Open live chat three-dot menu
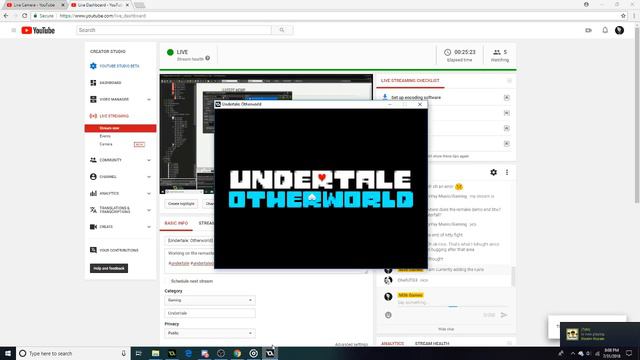The image size is (640, 360). (507, 172)
